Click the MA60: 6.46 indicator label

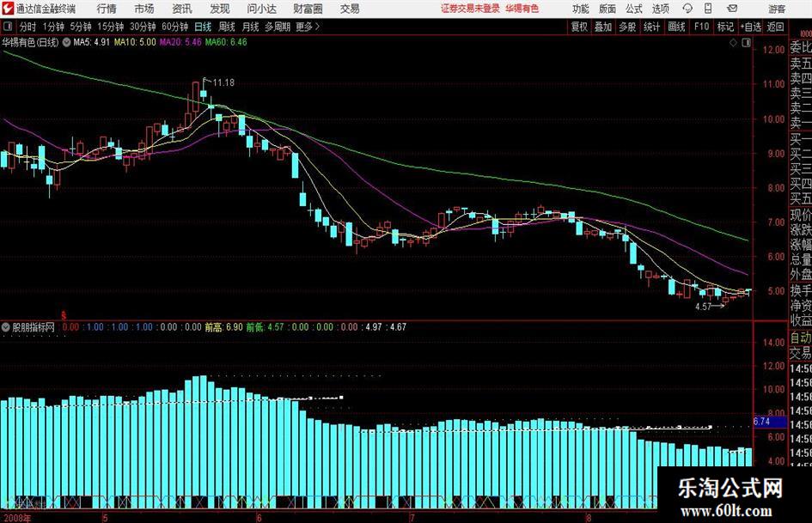coord(226,42)
